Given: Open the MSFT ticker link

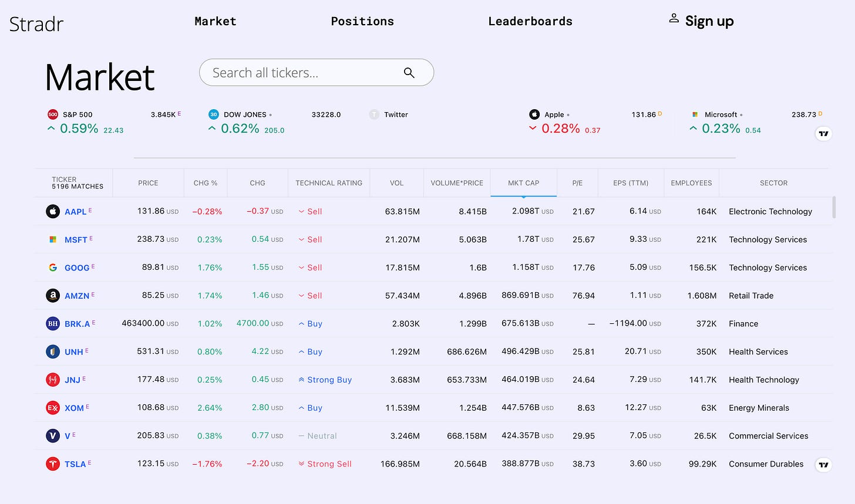Looking at the screenshot, I should (76, 240).
